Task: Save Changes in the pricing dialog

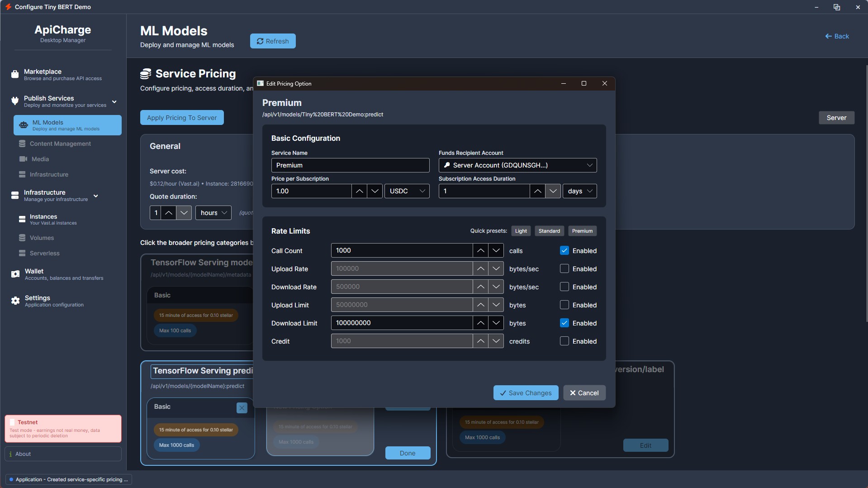Action: click(525, 392)
